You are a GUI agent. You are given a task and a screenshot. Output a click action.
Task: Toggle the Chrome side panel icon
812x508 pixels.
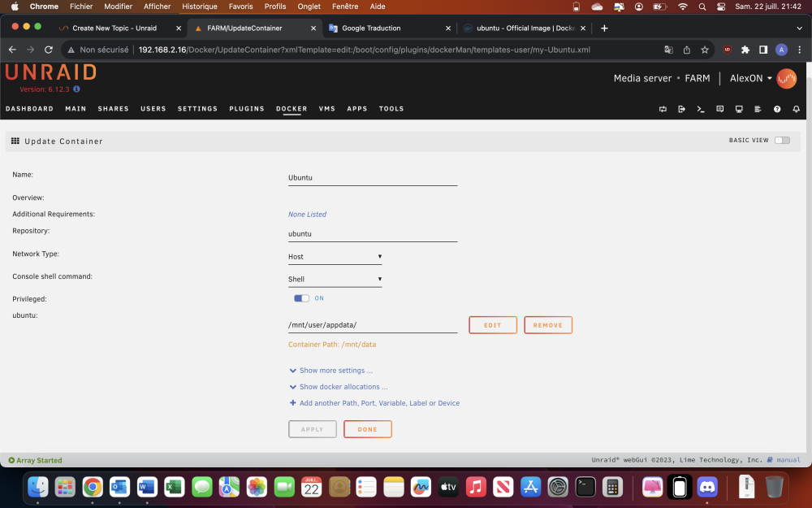click(763, 50)
